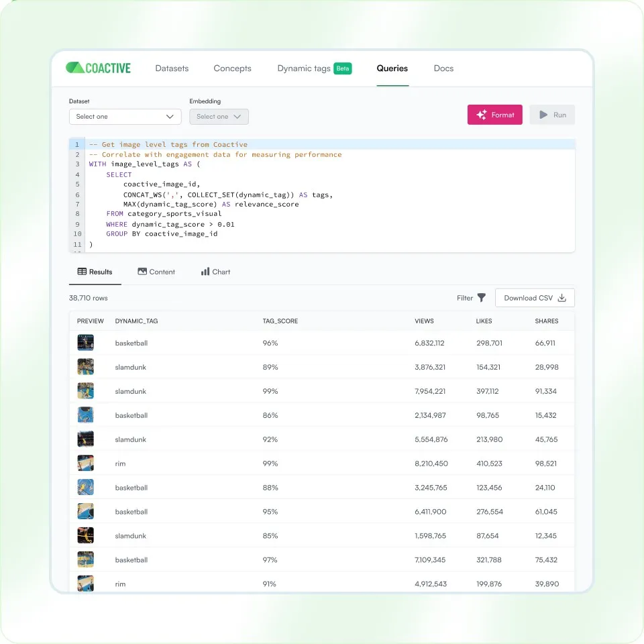Sort by DYNAMIC_TAG column header

[x=136, y=321]
